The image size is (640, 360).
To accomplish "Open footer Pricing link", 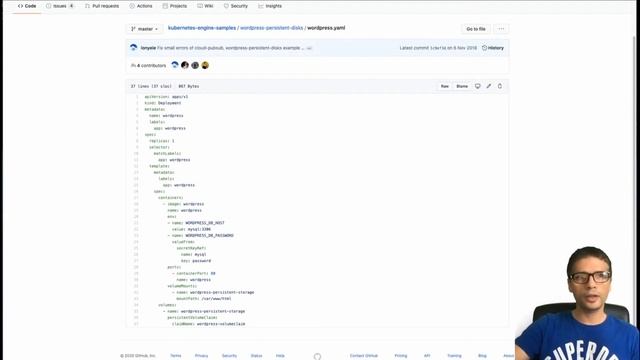I will [x=401, y=356].
